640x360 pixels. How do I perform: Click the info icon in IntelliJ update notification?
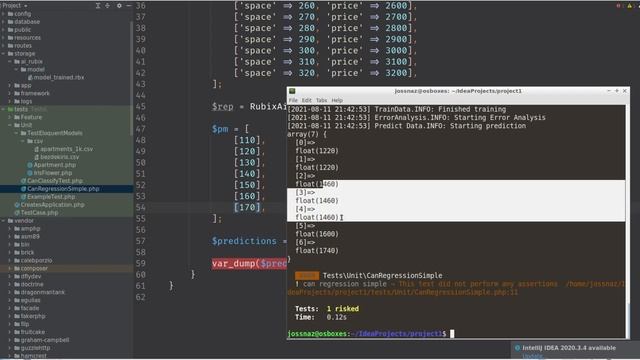(517, 348)
